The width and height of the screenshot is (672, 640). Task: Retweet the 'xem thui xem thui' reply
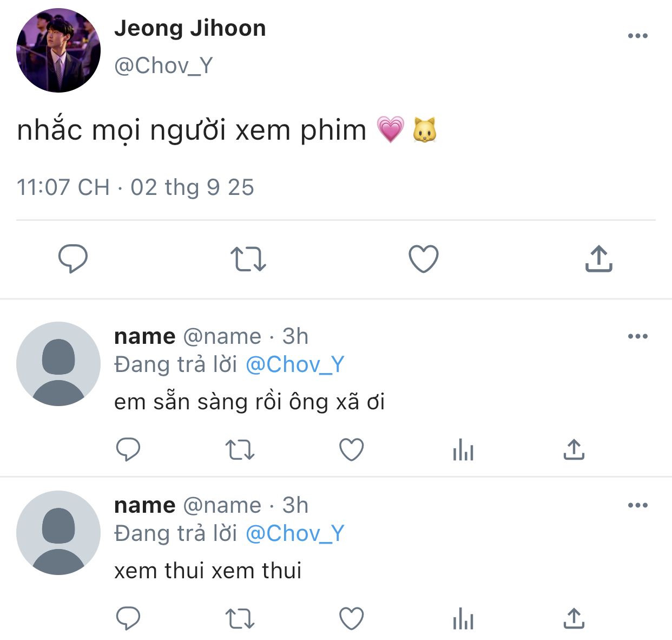point(240,619)
